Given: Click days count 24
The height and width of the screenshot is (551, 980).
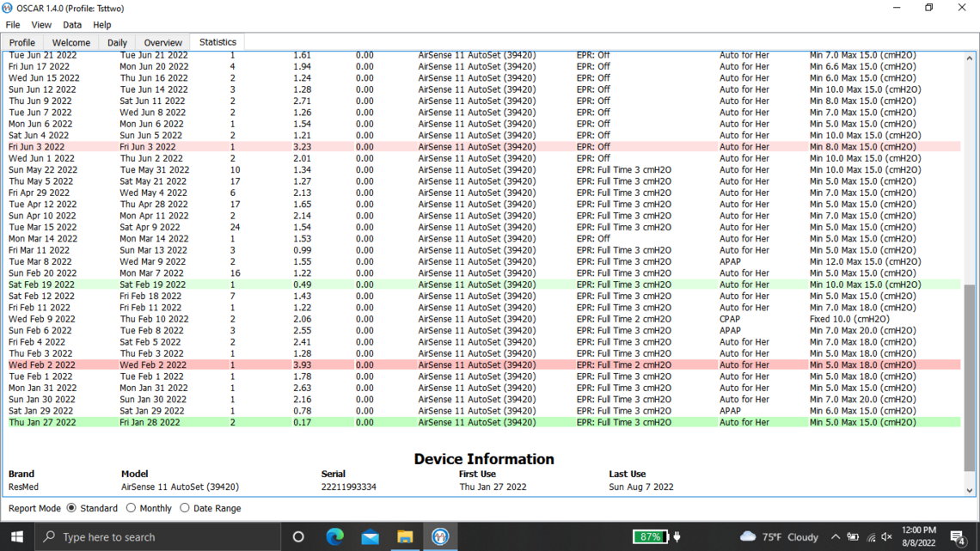Looking at the screenshot, I should 235,228.
